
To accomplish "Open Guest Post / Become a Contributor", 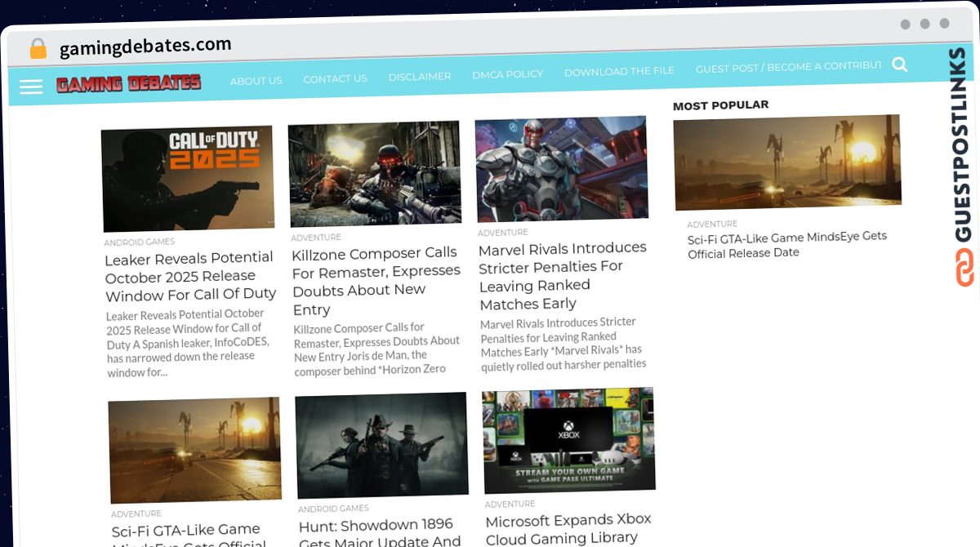I will [788, 67].
